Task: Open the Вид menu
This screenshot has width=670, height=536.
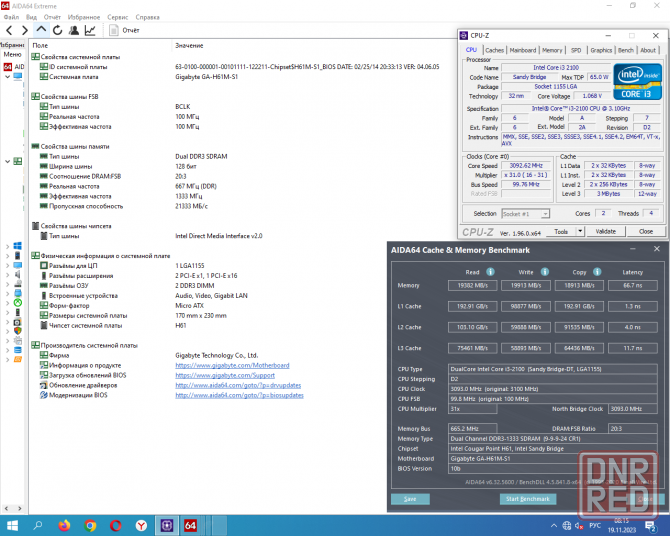Action: [31, 17]
